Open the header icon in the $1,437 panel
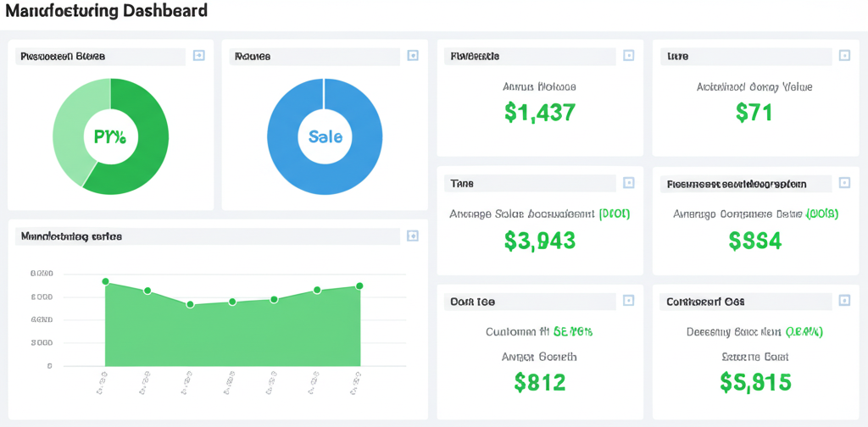The height and width of the screenshot is (427, 868). point(628,56)
